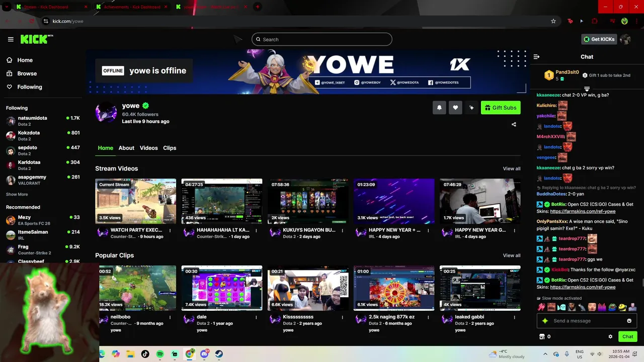This screenshot has width=644, height=362.
Task: Open the emoji picker in chat
Action: 629,321
